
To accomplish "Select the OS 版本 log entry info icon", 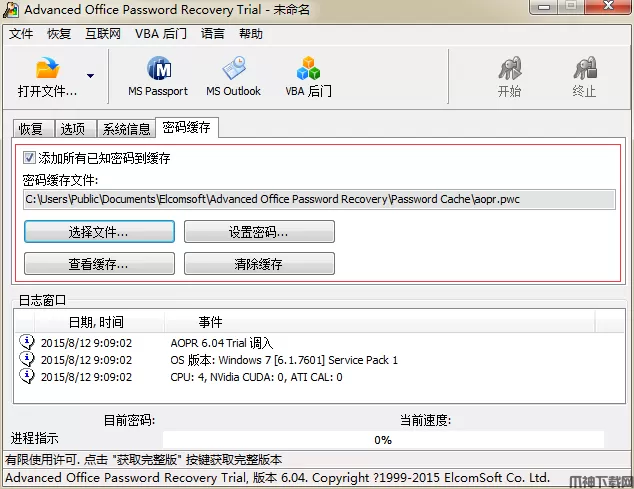I will click(x=27, y=359).
